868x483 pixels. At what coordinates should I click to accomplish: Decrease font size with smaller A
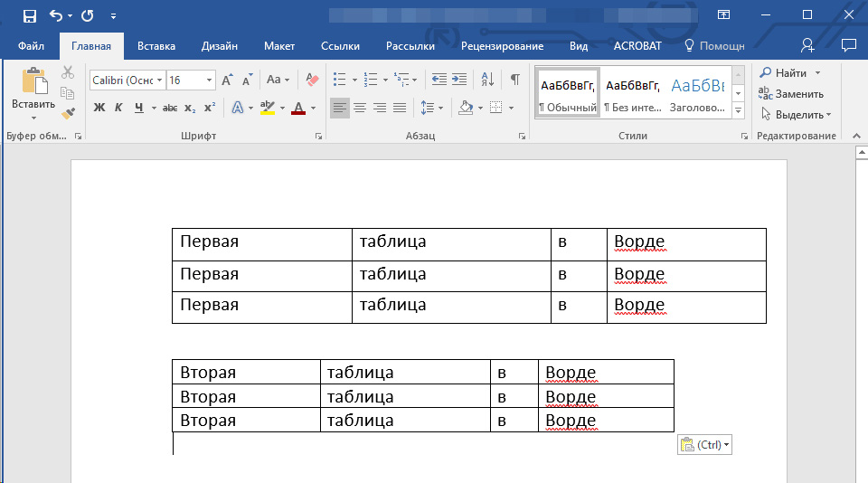point(248,80)
